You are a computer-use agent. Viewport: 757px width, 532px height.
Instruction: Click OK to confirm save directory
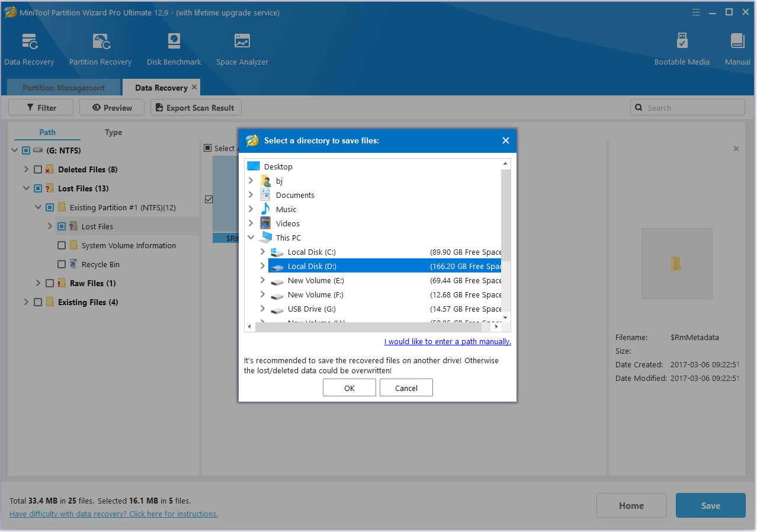(349, 388)
